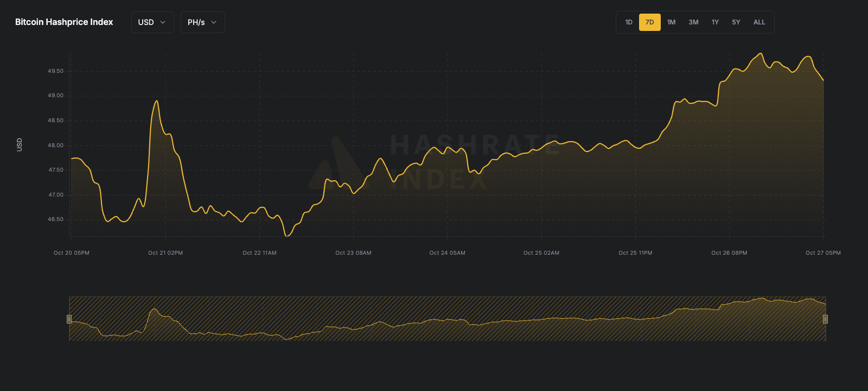Click the right range slider handle
The image size is (868, 391).
pos(825,319)
